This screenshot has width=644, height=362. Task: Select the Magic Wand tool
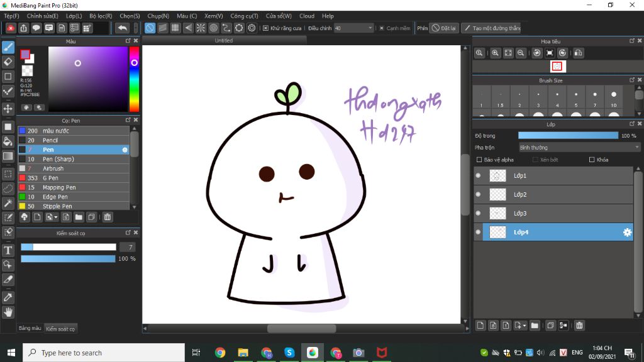click(8, 203)
